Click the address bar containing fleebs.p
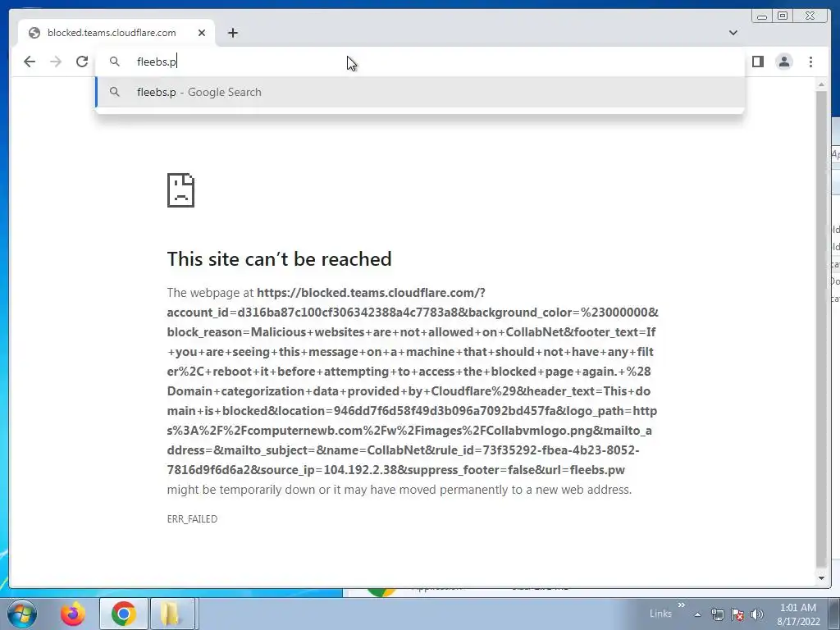The width and height of the screenshot is (840, 630). pos(420,62)
